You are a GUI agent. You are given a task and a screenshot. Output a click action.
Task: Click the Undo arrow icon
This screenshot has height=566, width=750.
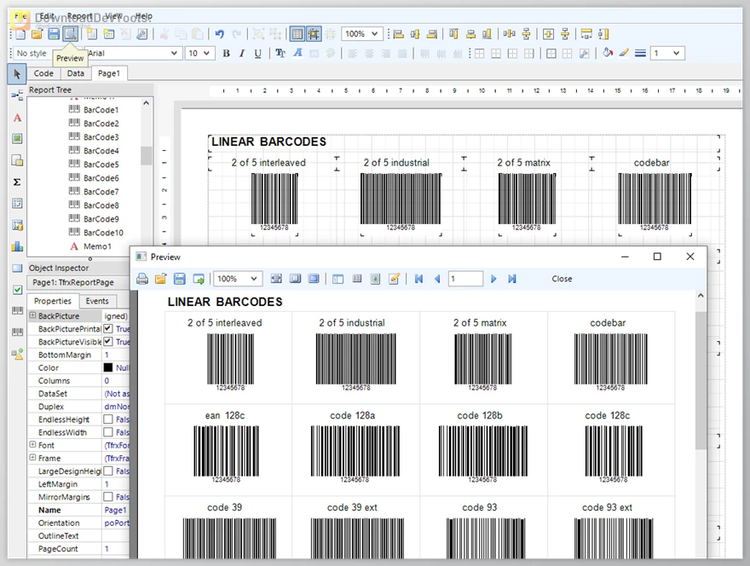[220, 34]
